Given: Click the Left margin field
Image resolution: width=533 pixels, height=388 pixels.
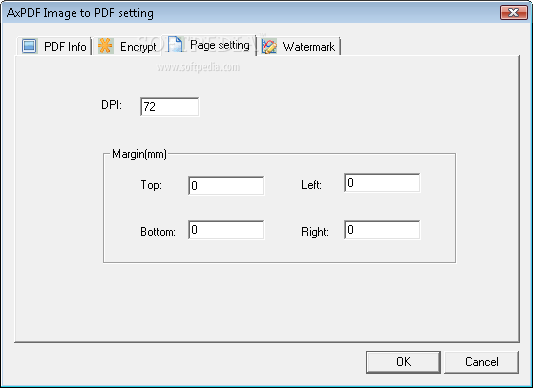Looking at the screenshot, I should (x=382, y=183).
